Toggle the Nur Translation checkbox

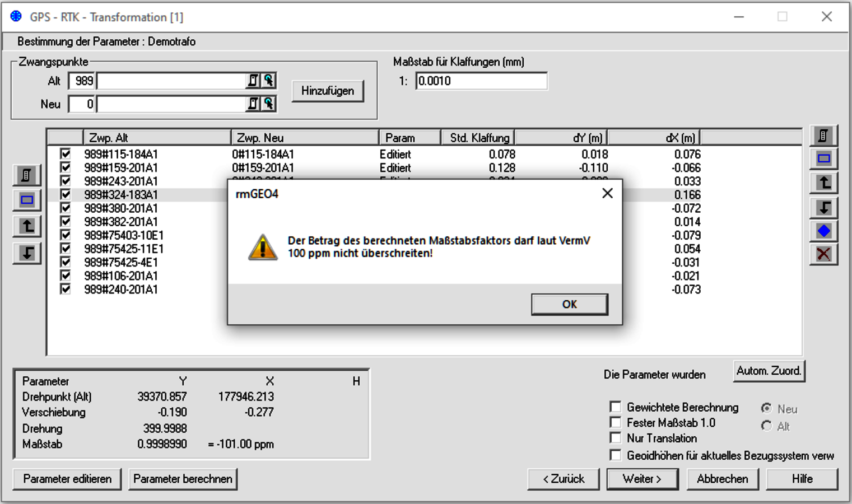pyautogui.click(x=616, y=438)
